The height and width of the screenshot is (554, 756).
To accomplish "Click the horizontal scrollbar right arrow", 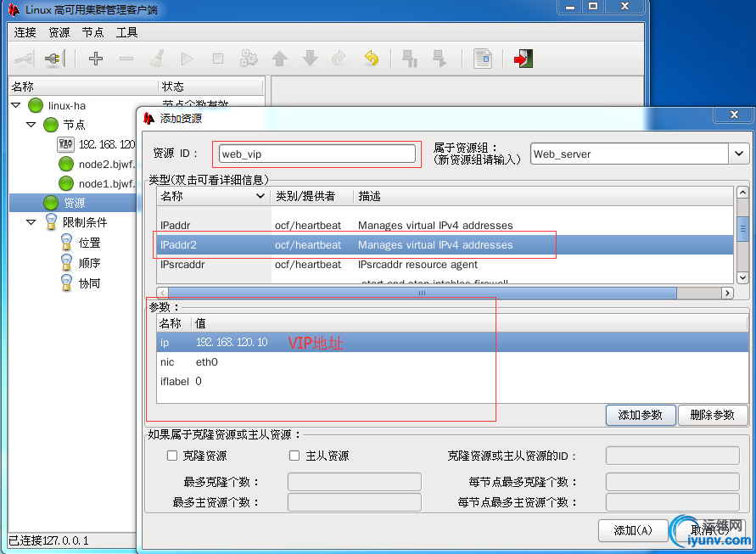I will (727, 293).
